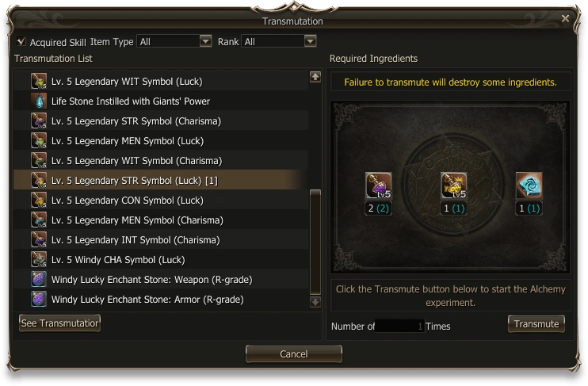
Task: Click the Number of Times input field
Action: click(400, 326)
